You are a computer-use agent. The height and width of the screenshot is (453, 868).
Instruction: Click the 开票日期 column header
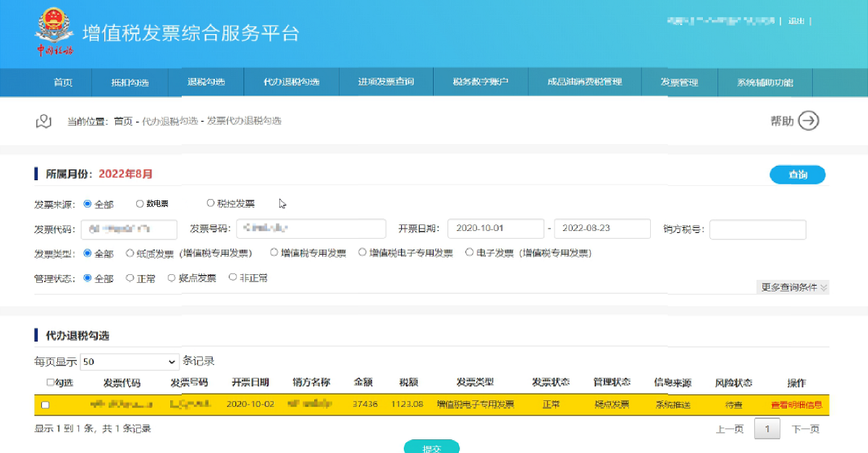[x=250, y=382]
